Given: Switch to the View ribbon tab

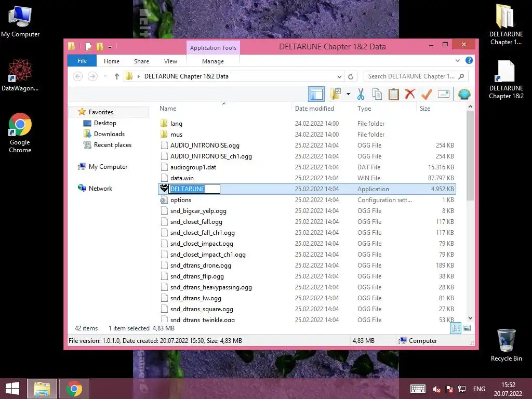Looking at the screenshot, I should click(x=170, y=61).
